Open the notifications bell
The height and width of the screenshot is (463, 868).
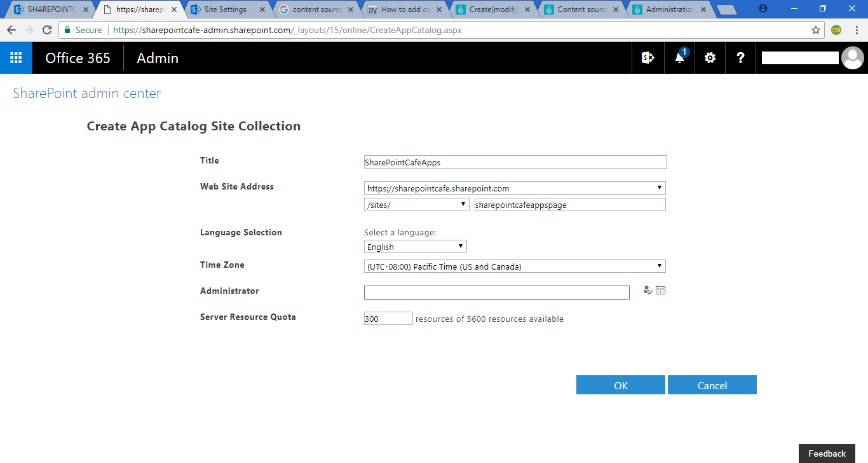679,58
